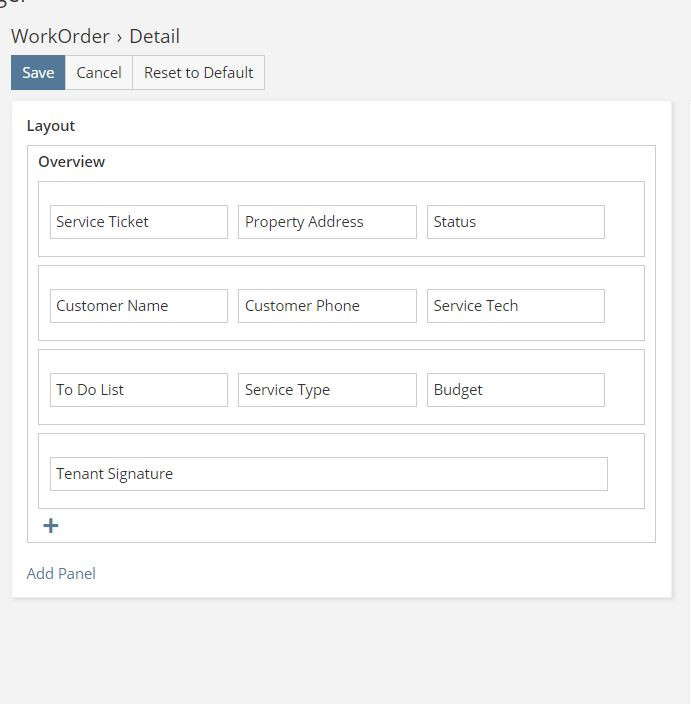Pick the Customer Name field cell

coord(139,306)
